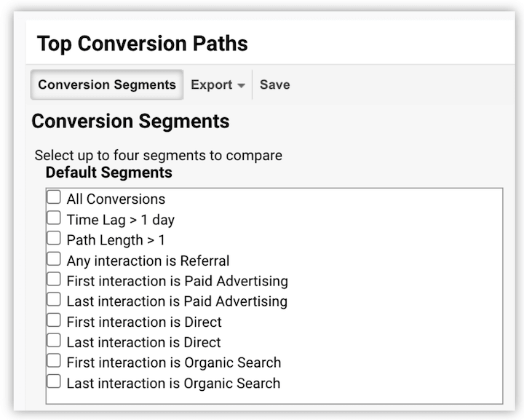The image size is (524, 420).
Task: Click the 'Select up to four segments' text
Action: tap(158, 155)
